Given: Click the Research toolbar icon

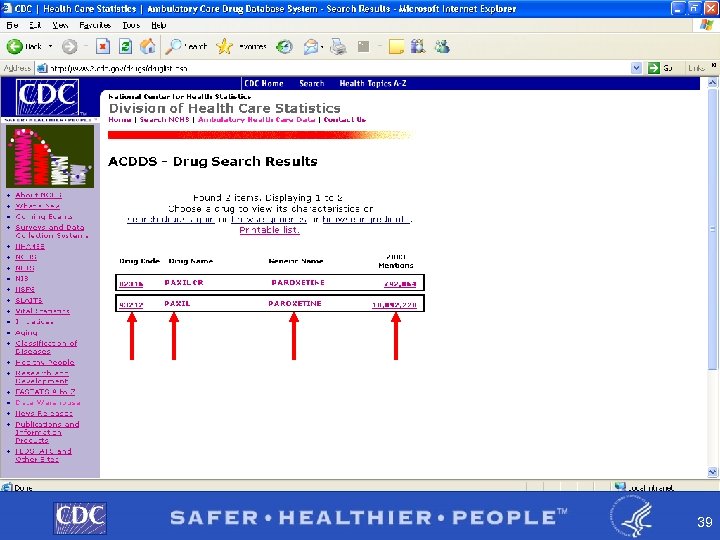Looking at the screenshot, I should click(418, 46).
